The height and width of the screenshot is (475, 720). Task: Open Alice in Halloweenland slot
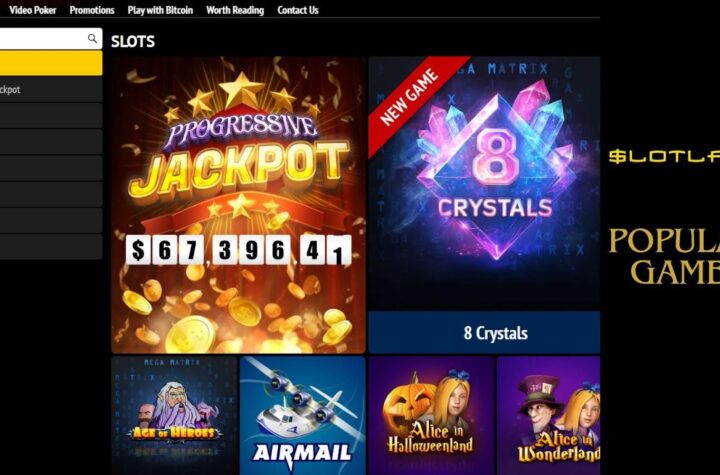[x=431, y=415]
